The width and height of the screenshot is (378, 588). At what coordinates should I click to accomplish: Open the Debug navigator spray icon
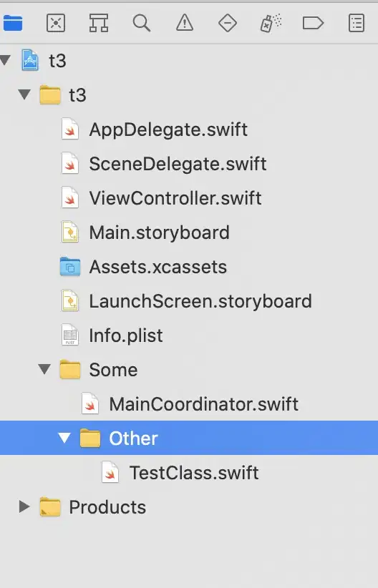[271, 24]
